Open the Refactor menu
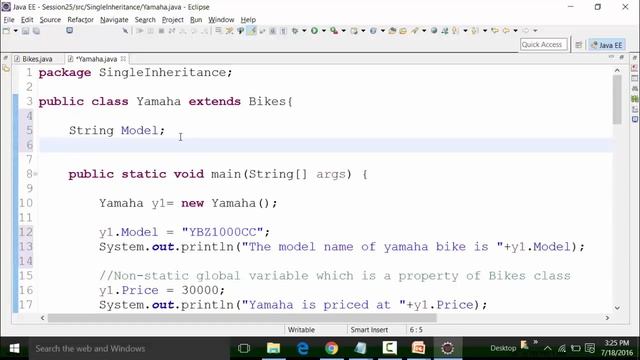The width and height of the screenshot is (640, 360). coord(80,20)
